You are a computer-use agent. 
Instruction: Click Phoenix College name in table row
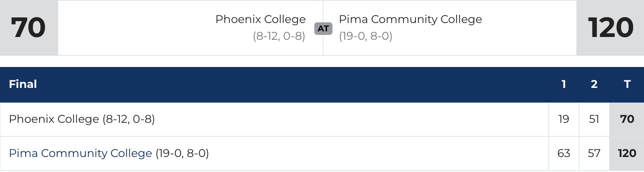54,119
